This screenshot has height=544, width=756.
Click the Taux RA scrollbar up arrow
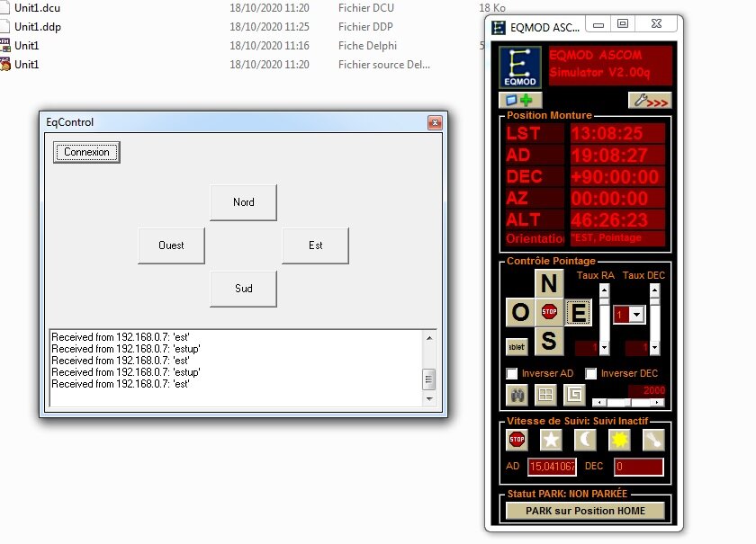coord(604,290)
